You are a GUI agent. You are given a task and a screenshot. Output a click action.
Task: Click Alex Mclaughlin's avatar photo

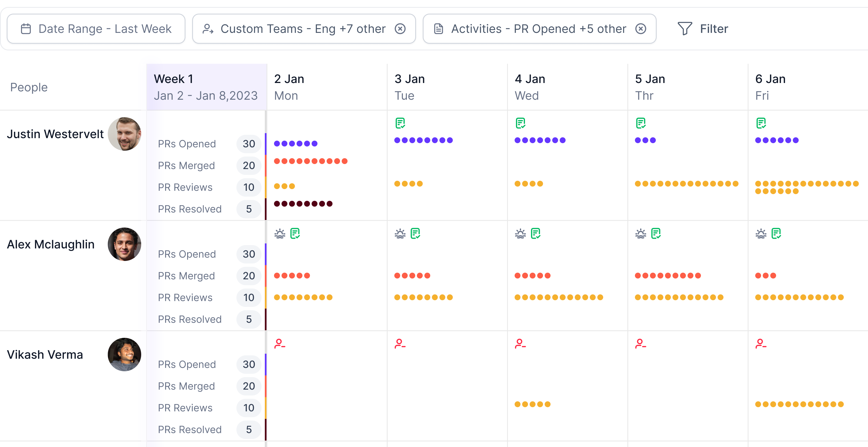[x=124, y=244]
